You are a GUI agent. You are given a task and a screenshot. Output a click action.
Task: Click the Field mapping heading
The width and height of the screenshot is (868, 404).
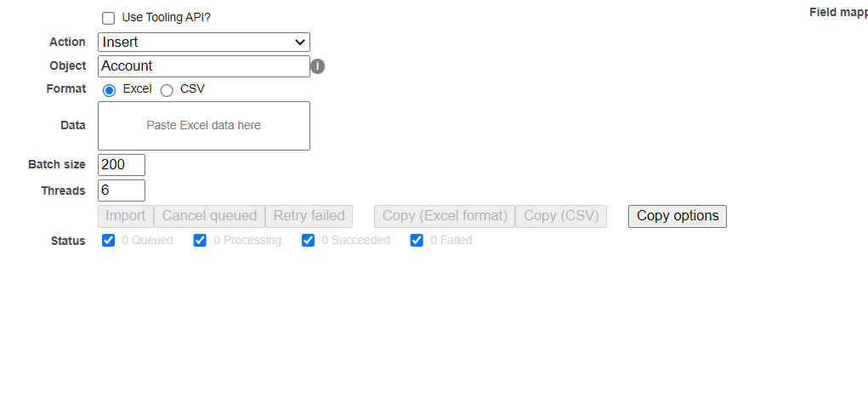pos(838,13)
